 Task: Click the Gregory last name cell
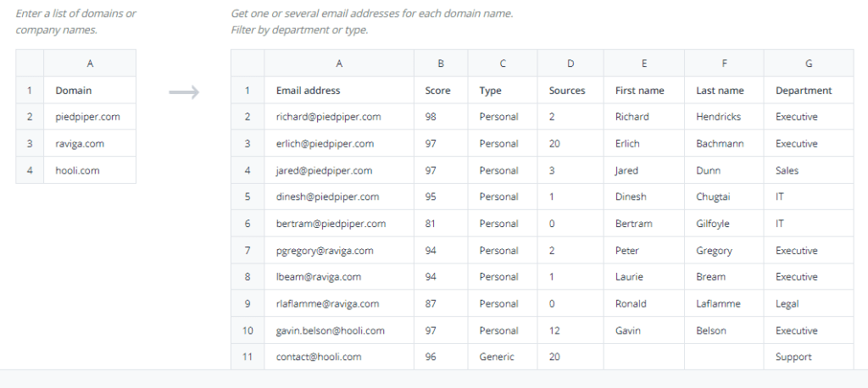[x=724, y=250]
